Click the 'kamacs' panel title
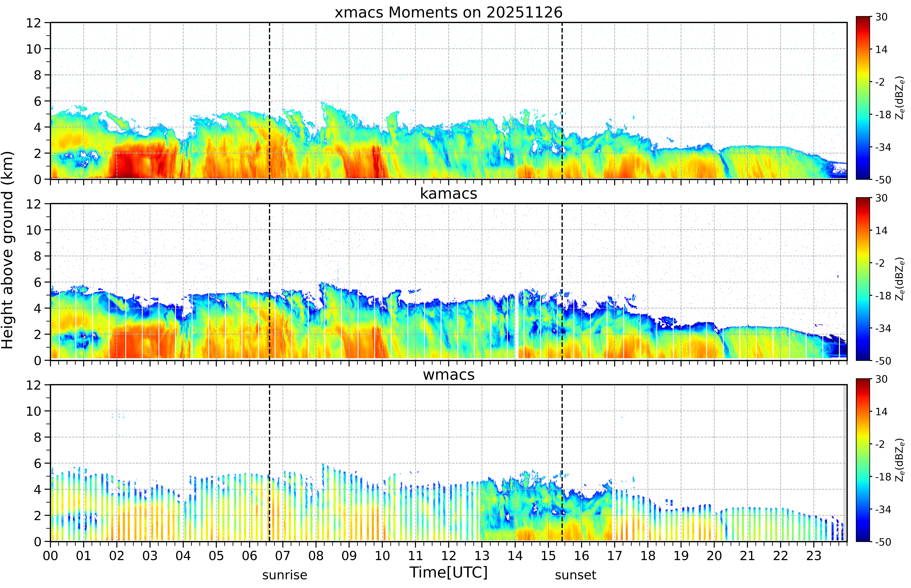 (x=448, y=194)
